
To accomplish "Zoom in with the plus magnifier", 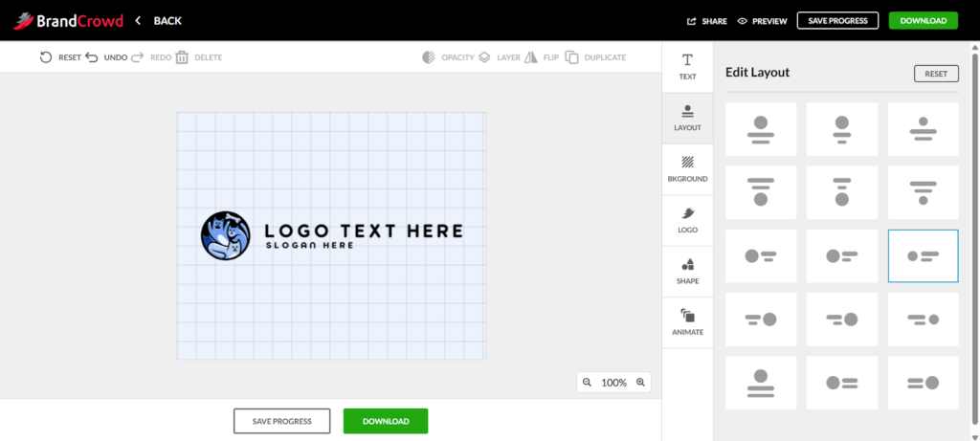I will point(640,383).
